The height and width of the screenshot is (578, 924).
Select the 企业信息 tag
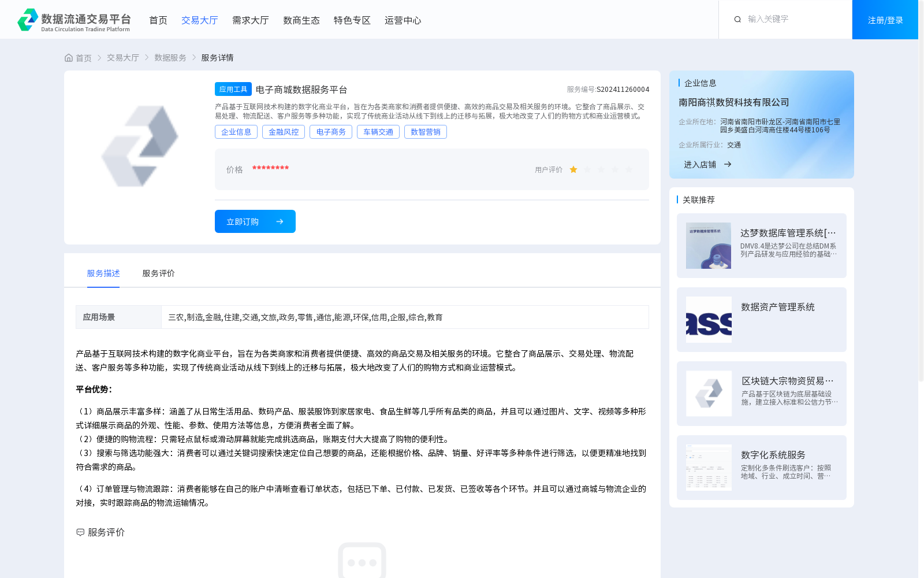coord(236,132)
